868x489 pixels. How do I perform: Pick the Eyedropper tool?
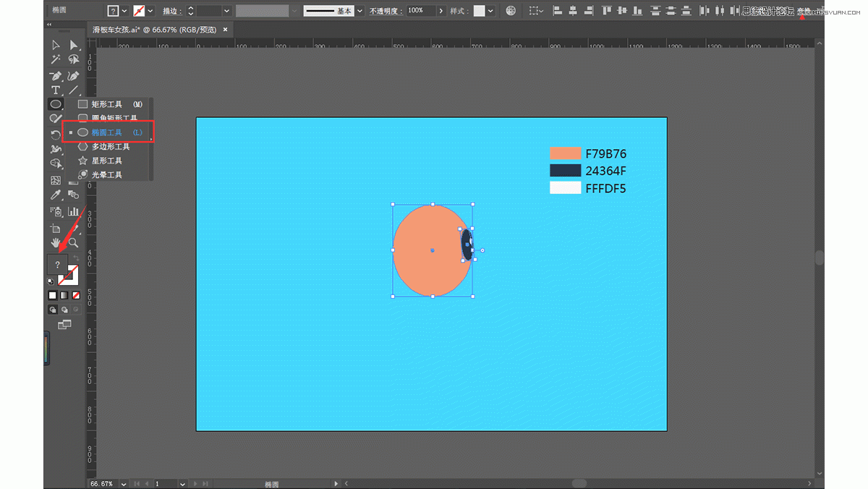pos(56,195)
